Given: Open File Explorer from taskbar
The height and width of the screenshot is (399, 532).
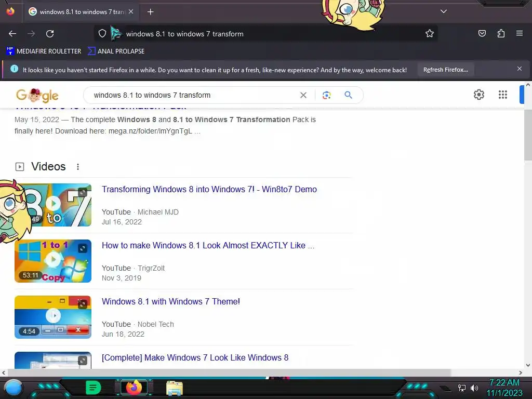Looking at the screenshot, I should [175, 388].
